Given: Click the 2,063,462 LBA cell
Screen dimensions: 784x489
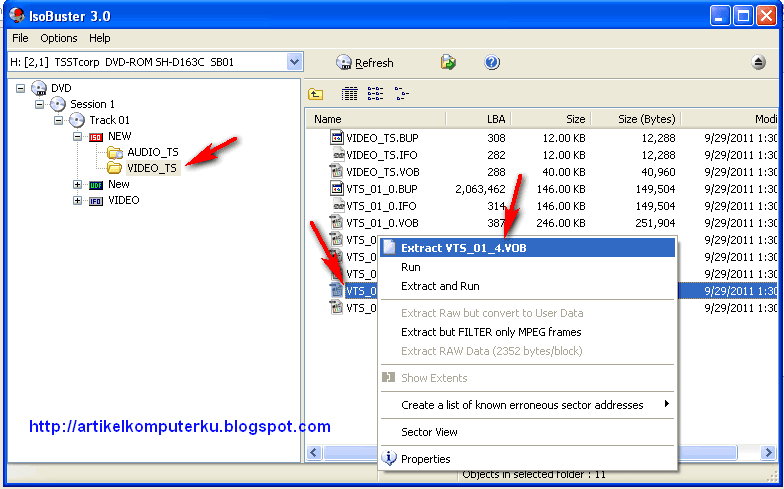Looking at the screenshot, I should tap(480, 189).
